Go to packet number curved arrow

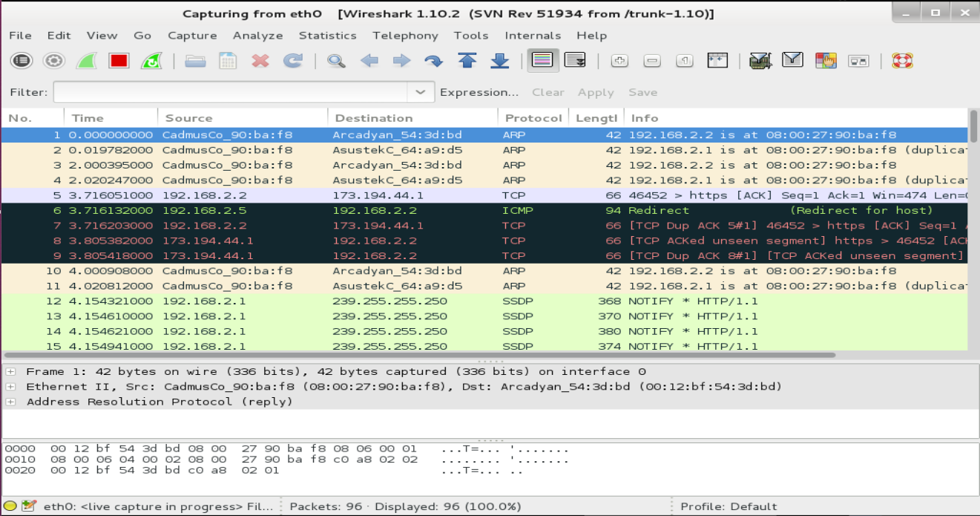point(434,61)
